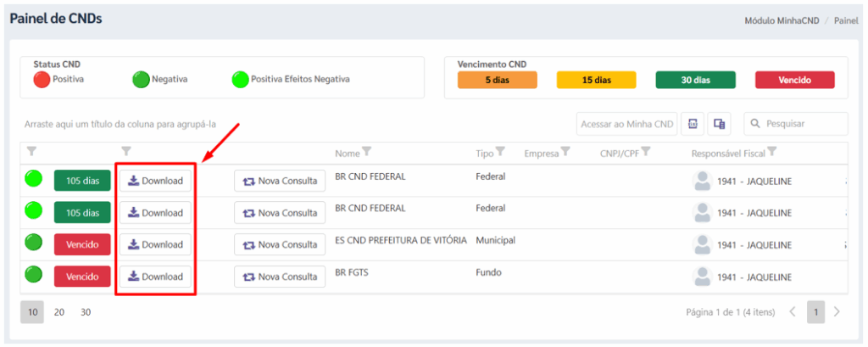Open the Responsável Fiscal filter icon
This screenshot has width=868, height=347.
[772, 153]
